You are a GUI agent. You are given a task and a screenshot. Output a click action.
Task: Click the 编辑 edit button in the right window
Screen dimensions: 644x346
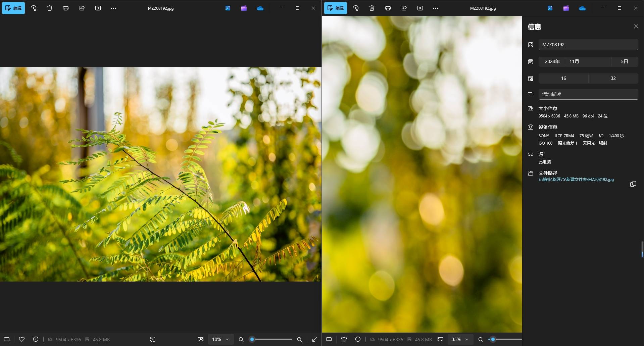[336, 8]
